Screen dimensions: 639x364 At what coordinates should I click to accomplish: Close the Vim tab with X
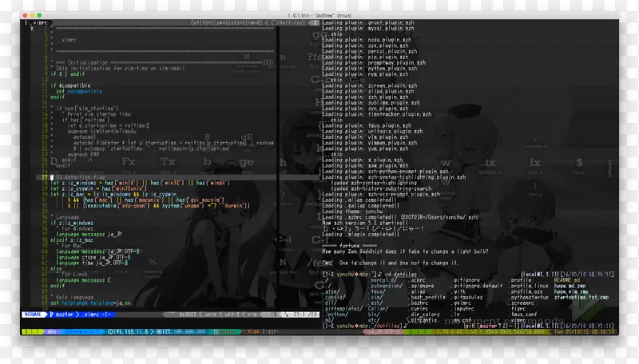pos(314,23)
